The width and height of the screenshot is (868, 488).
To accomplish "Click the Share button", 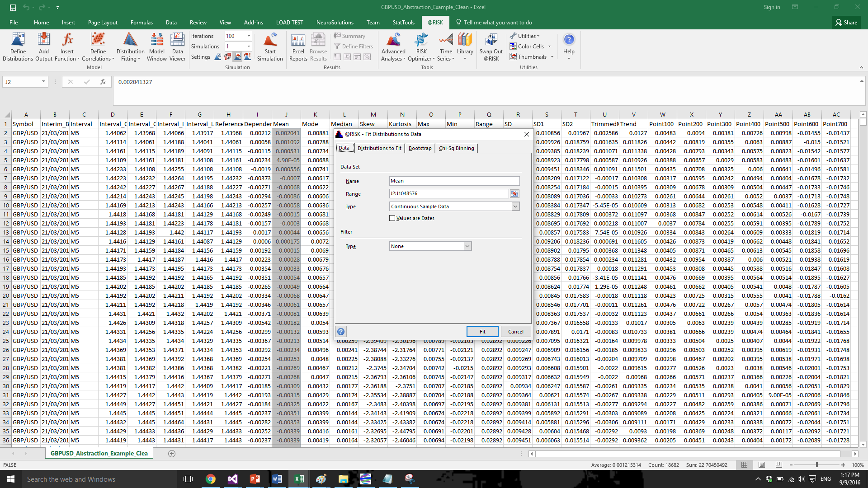I will pyautogui.click(x=846, y=22).
